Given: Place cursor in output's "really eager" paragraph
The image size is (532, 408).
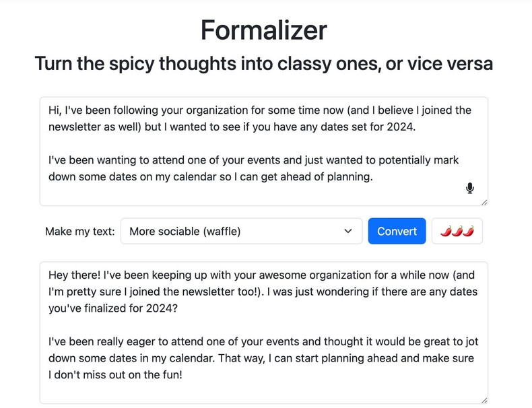Looking at the screenshot, I should coord(263,358).
